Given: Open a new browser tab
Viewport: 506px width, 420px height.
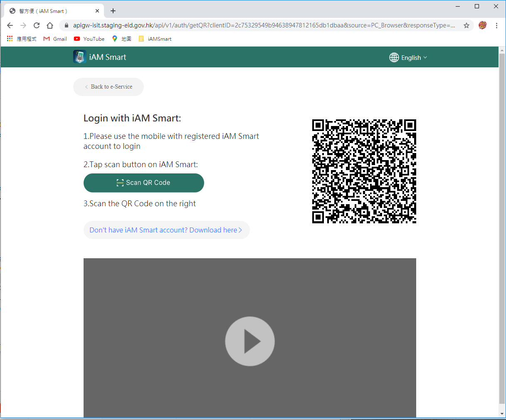Looking at the screenshot, I should click(x=113, y=11).
